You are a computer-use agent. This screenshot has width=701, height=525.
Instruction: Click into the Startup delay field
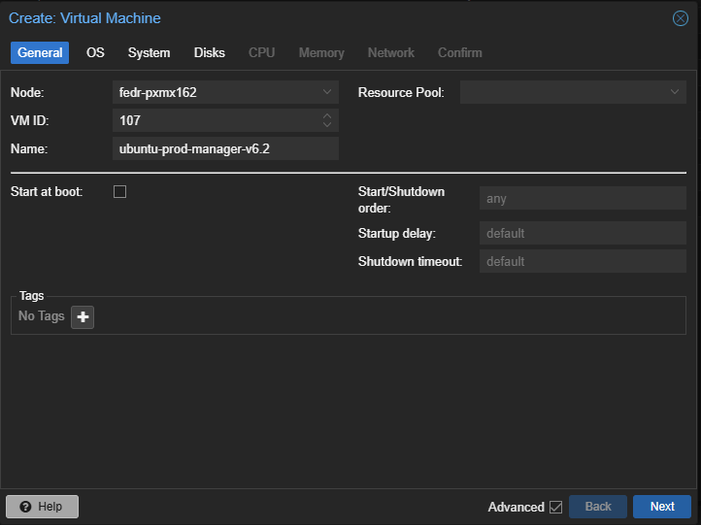point(582,233)
